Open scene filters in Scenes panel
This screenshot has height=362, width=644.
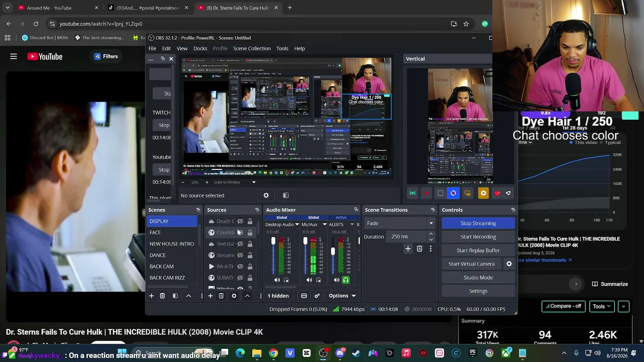(175, 296)
